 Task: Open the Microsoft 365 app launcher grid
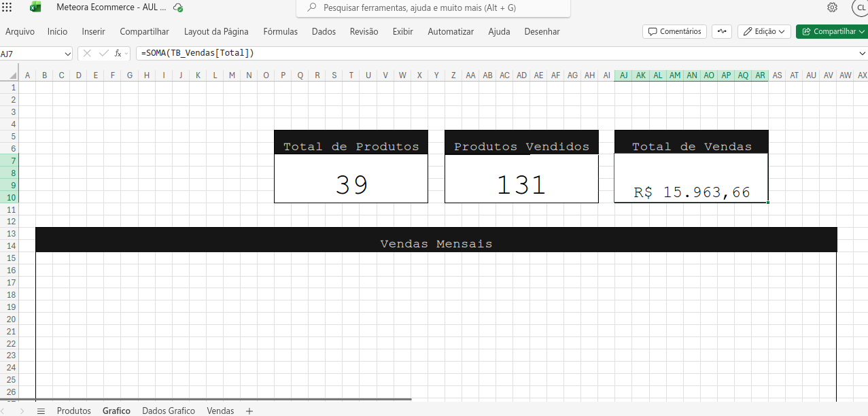(x=7, y=7)
